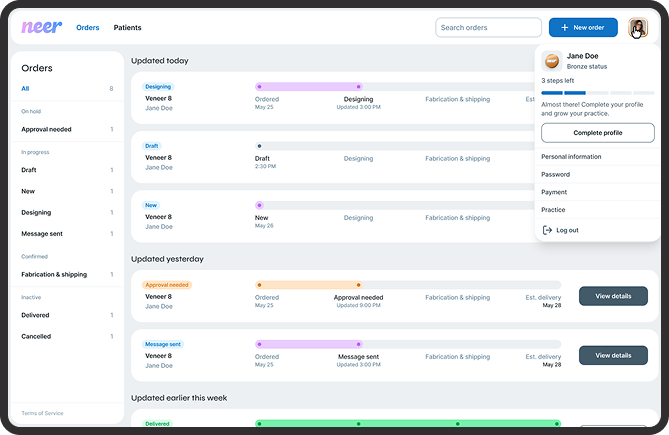Click the Orders sidebar heading
This screenshot has width=669, height=435.
pos(37,68)
